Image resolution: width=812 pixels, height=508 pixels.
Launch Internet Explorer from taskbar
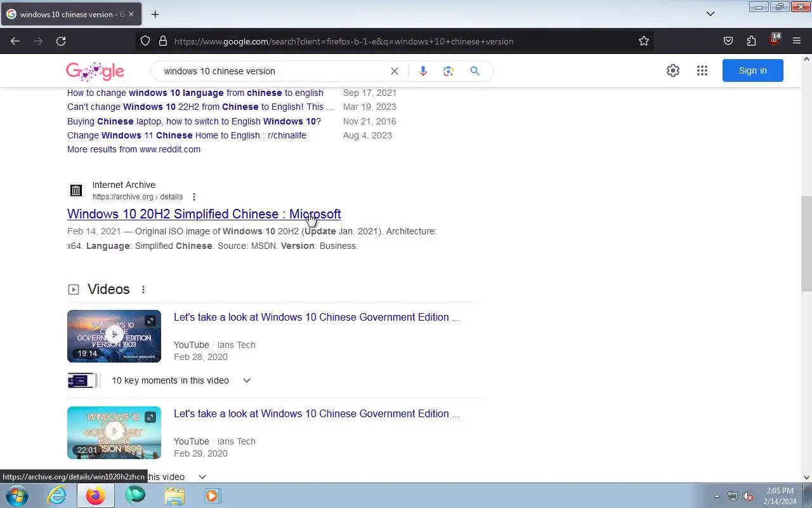(57, 495)
